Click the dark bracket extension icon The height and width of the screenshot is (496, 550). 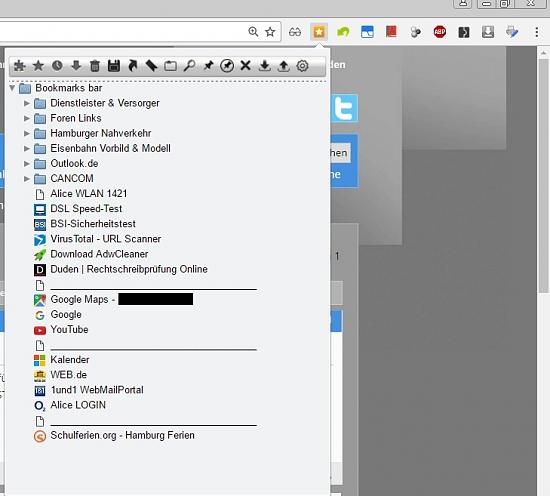coord(464,32)
